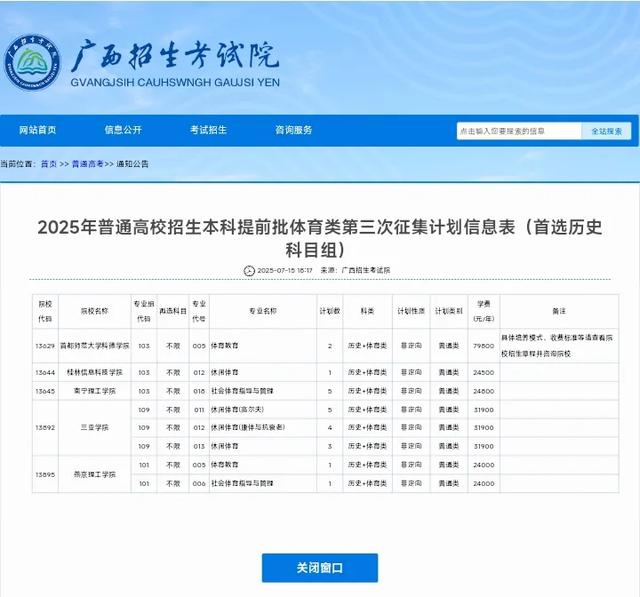Click tuition 24000 in the major code 006 row
This screenshot has width=640, height=597.
484,484
